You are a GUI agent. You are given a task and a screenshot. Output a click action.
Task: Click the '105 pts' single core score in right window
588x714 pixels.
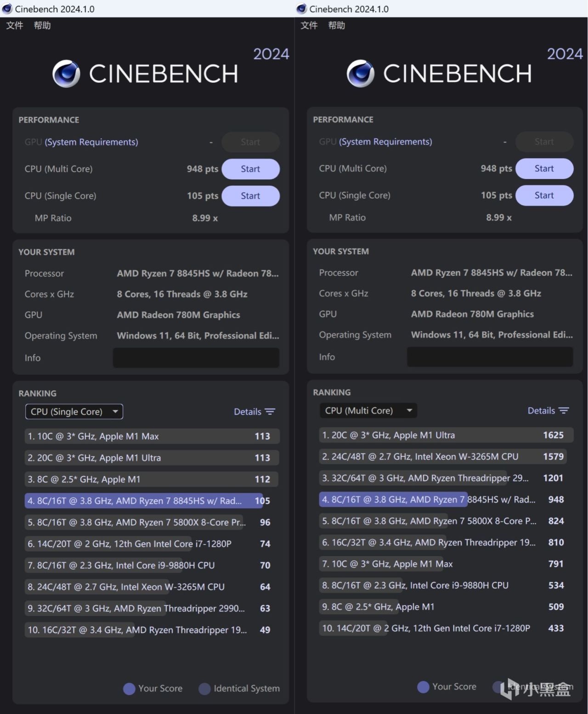pyautogui.click(x=497, y=196)
